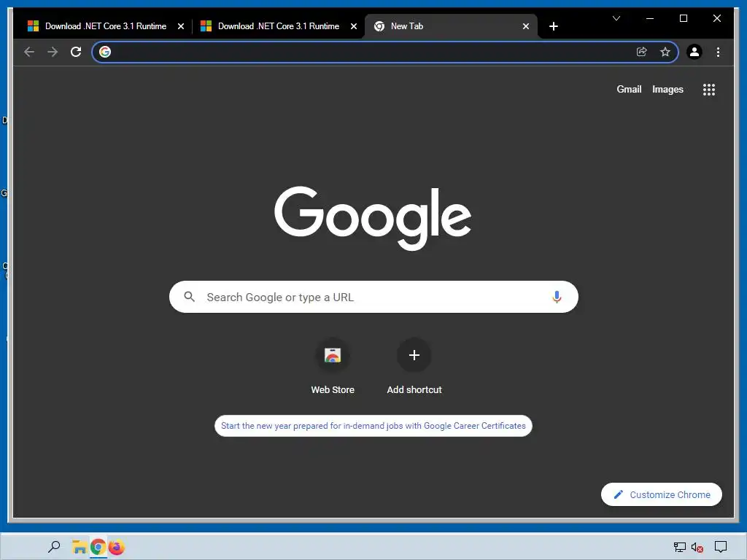Open the tab search chevron

[x=616, y=18]
